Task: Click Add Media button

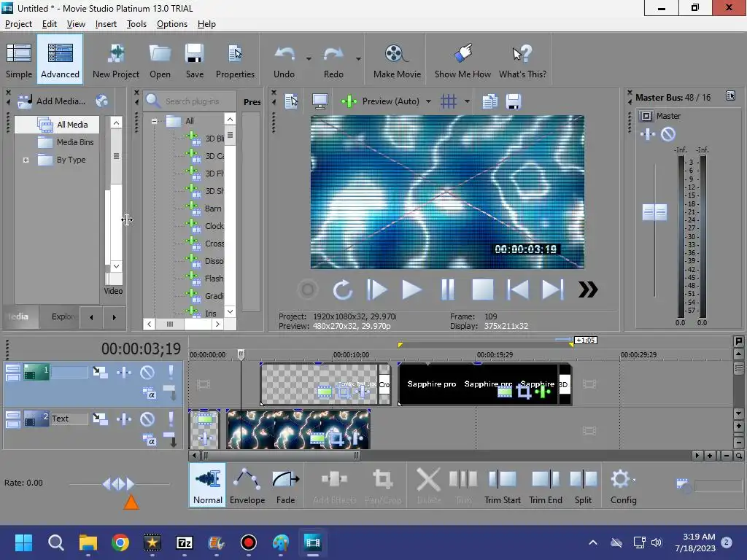Action: point(52,101)
